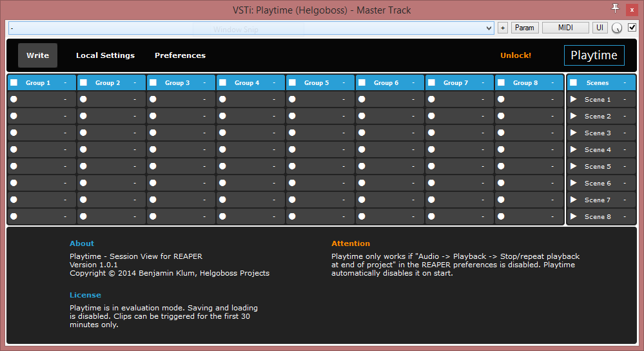Click the Scene 8 label
This screenshot has width=644, height=351.
click(598, 217)
